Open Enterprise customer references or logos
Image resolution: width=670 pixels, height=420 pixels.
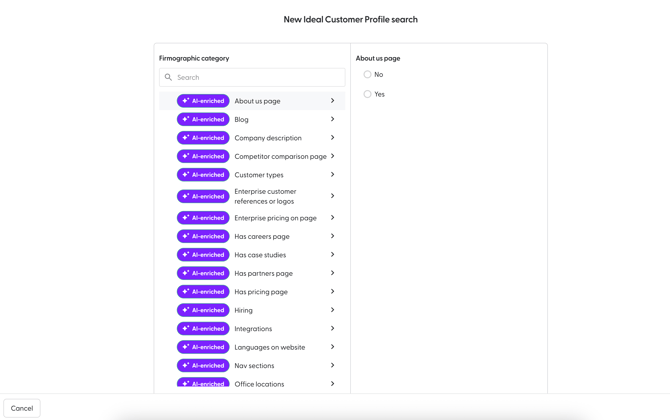point(266,196)
